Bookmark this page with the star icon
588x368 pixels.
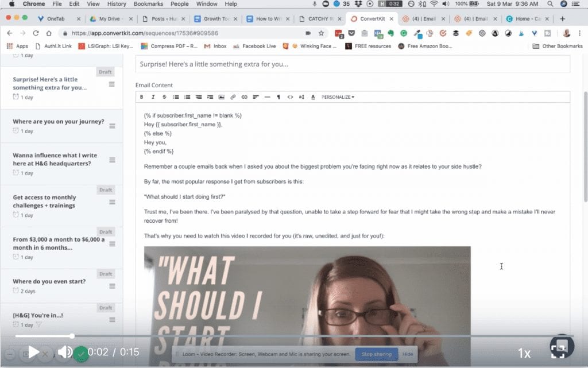(x=321, y=33)
